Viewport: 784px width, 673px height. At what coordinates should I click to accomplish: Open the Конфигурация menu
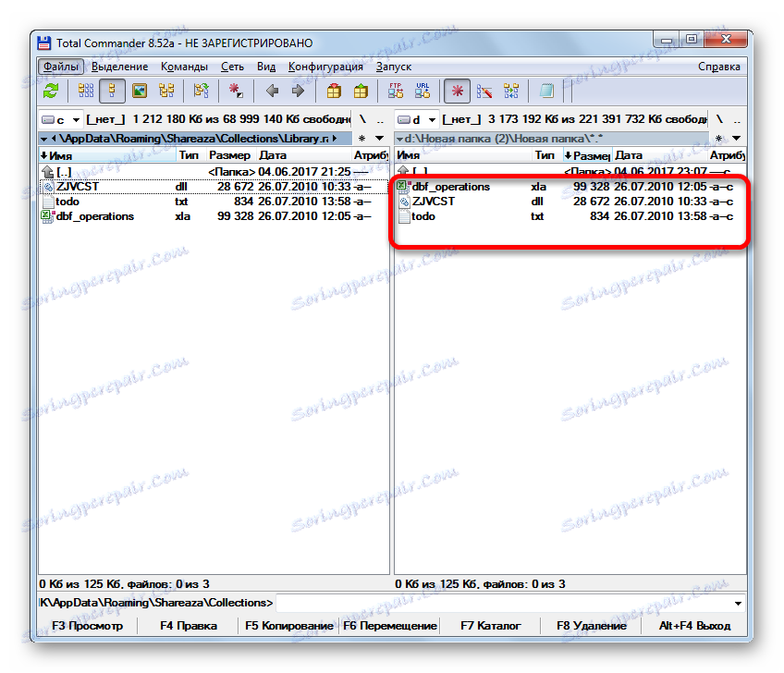pyautogui.click(x=325, y=67)
